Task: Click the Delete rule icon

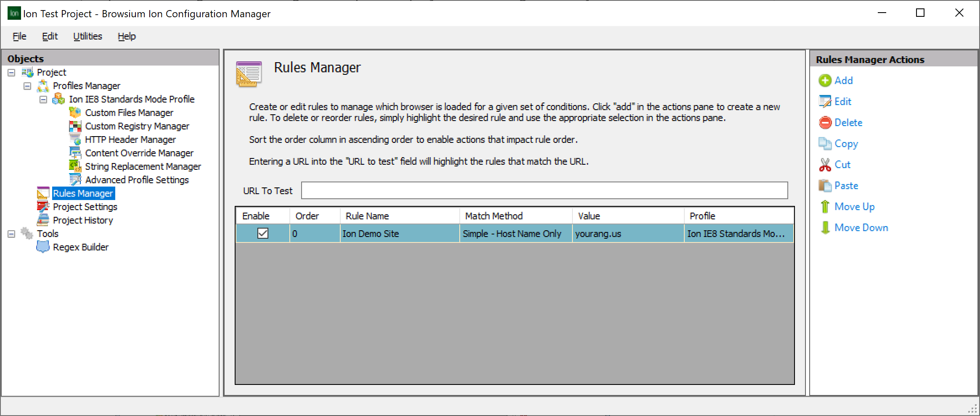Action: (x=826, y=122)
